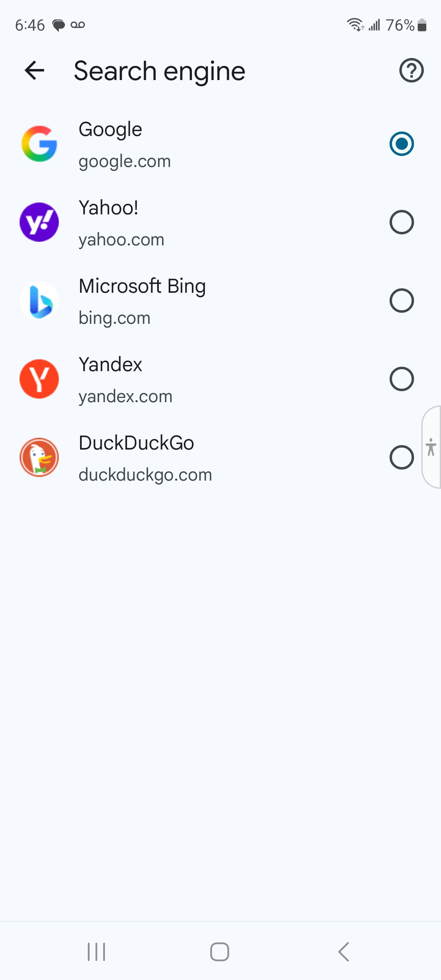Tap the DuckDuckGo duck logo icon

click(39, 457)
